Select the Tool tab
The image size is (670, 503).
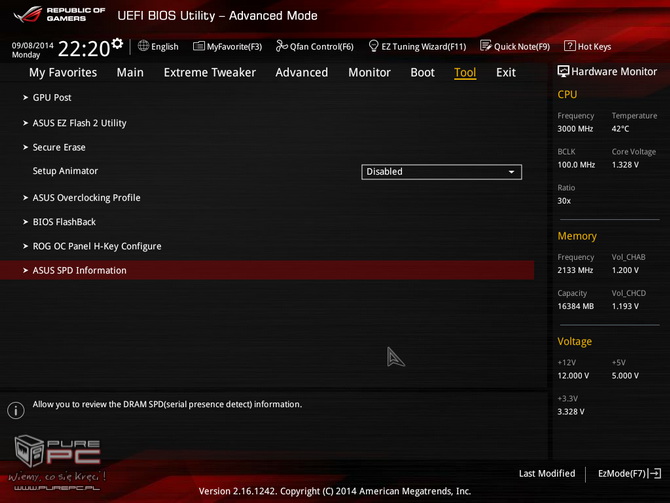(x=465, y=73)
